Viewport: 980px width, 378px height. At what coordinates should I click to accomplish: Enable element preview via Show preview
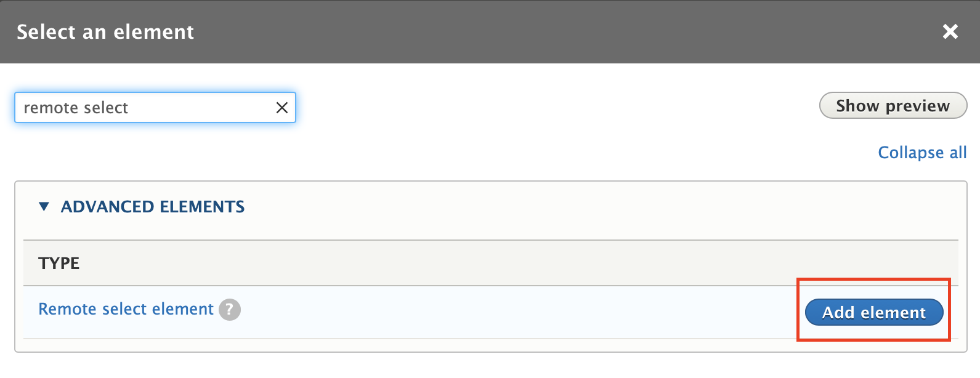(893, 106)
